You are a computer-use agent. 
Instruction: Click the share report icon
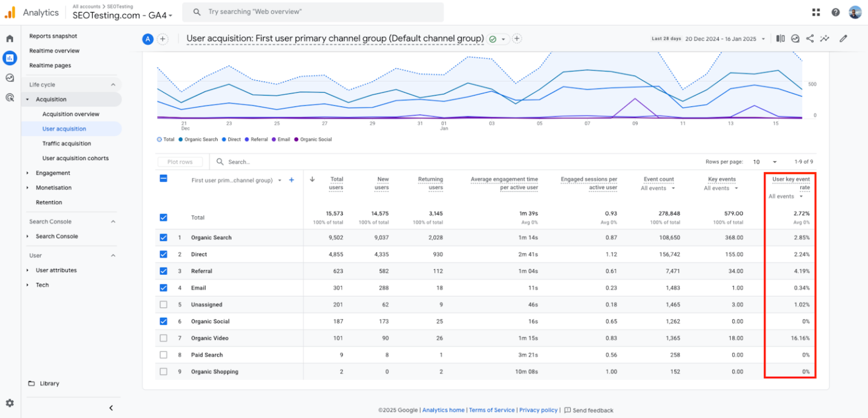click(810, 38)
